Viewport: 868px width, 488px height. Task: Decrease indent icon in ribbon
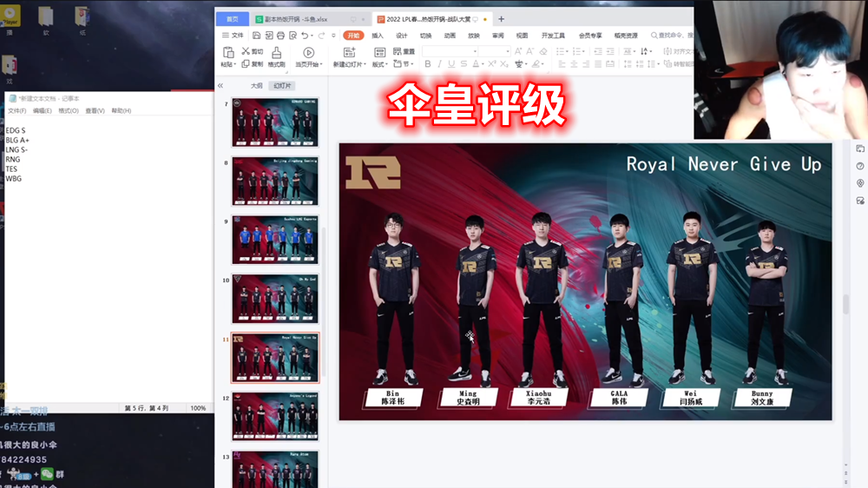click(x=598, y=51)
